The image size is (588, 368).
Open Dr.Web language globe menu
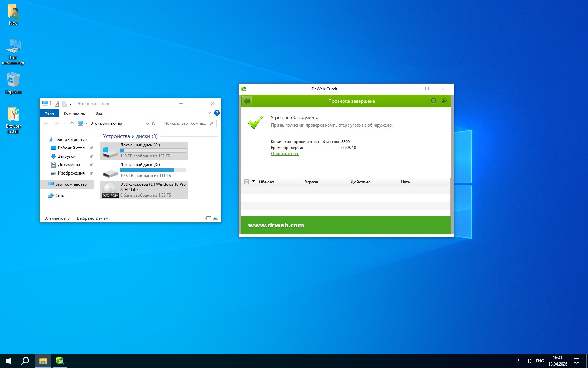[433, 101]
